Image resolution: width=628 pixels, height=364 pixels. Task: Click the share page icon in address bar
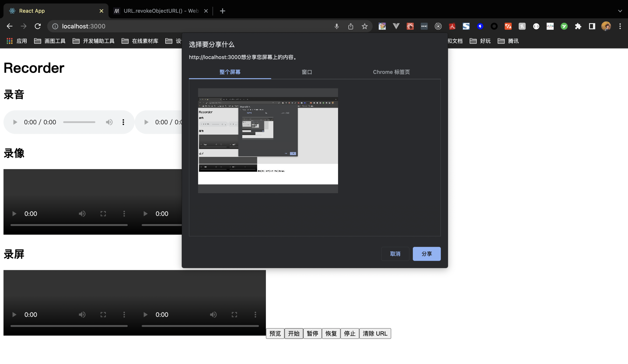click(x=351, y=26)
